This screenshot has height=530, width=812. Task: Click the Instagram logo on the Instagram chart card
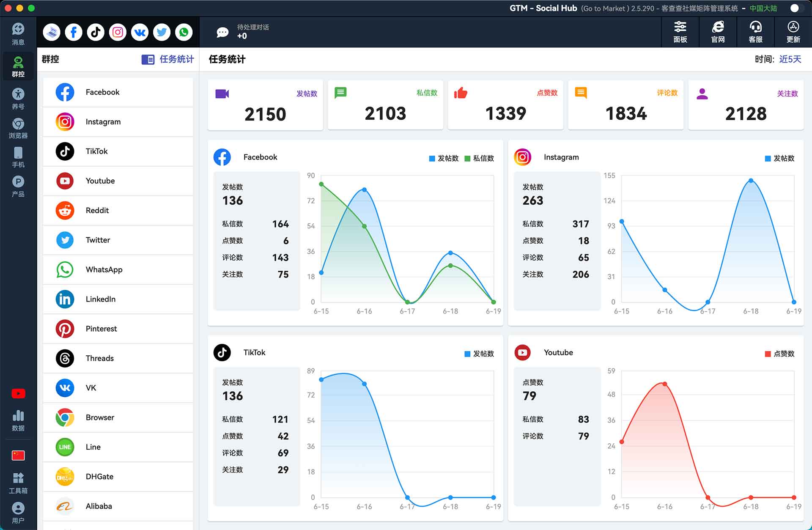tap(522, 157)
